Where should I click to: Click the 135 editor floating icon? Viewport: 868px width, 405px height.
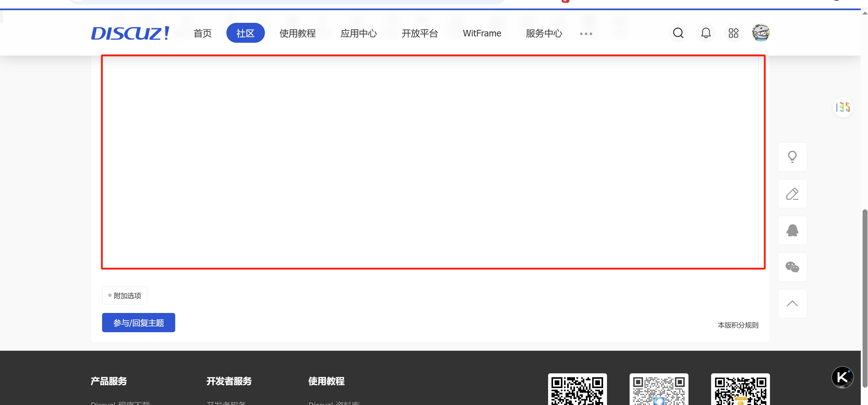pos(843,107)
